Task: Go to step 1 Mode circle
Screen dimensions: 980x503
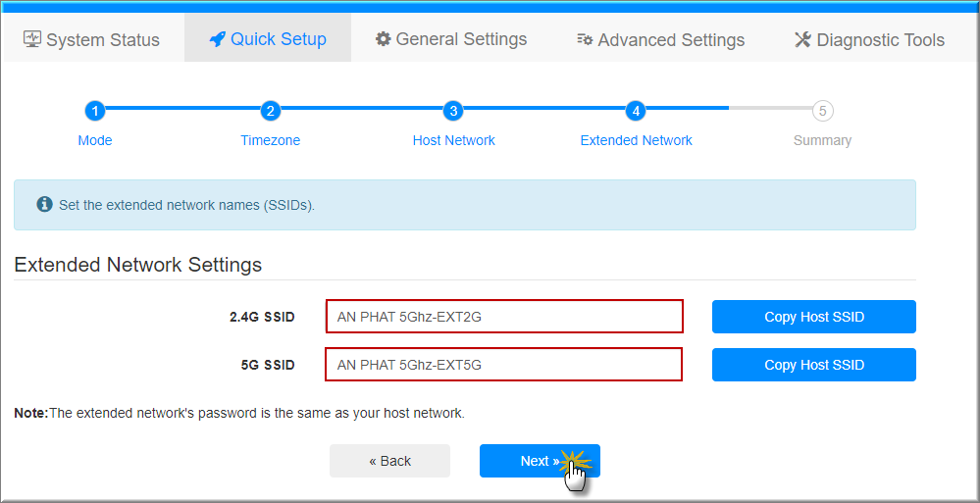Action: 94,111
